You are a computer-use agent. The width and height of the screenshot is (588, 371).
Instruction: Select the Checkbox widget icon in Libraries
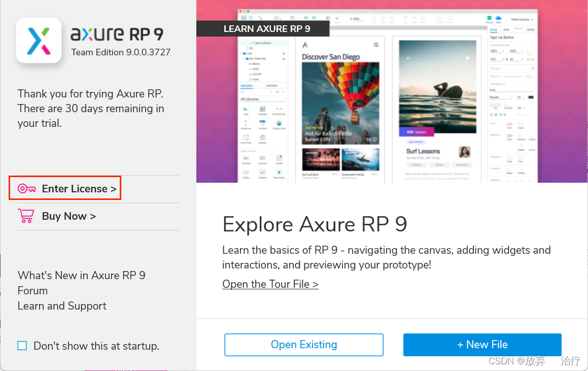[x=262, y=173]
